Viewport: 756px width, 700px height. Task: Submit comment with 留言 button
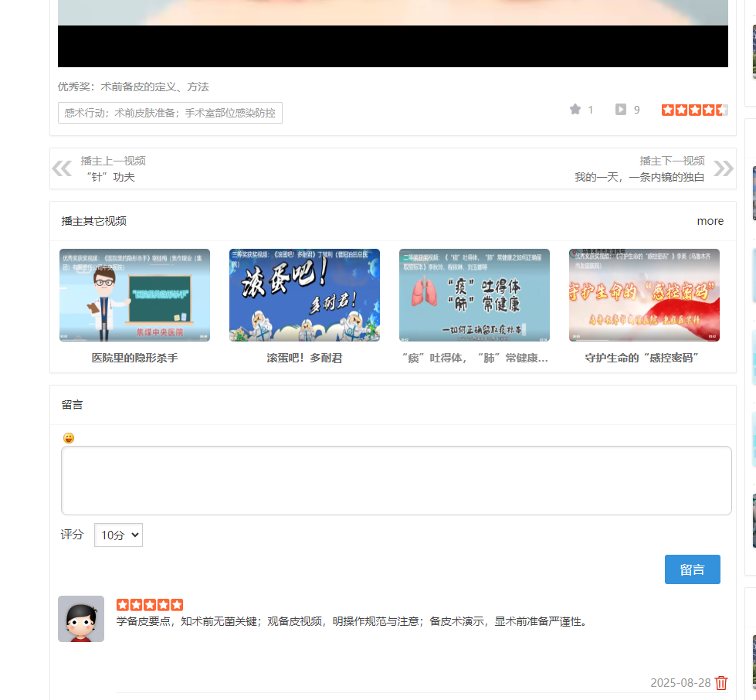[x=692, y=569]
